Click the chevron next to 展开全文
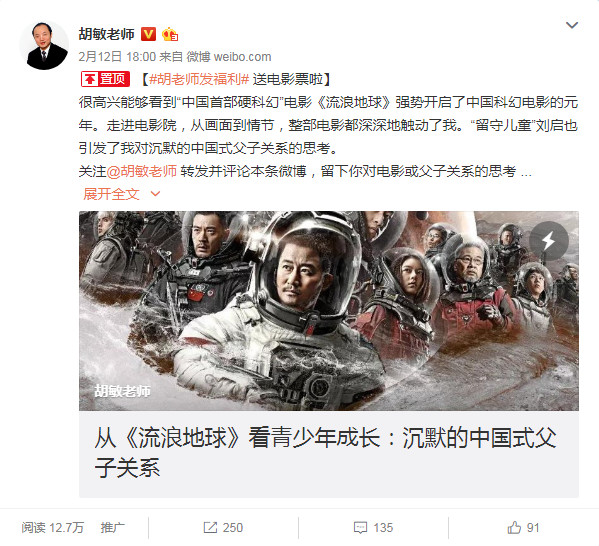 coord(155,194)
